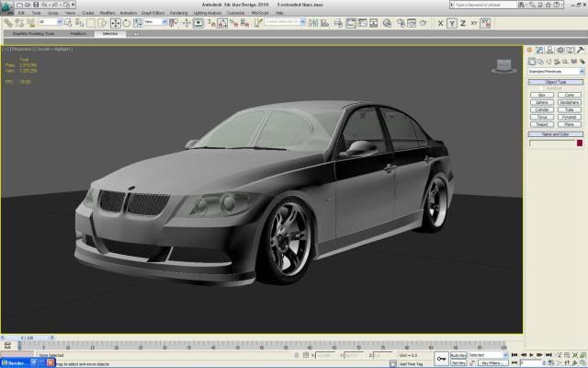Collapse the Object Type rollout

556,82
